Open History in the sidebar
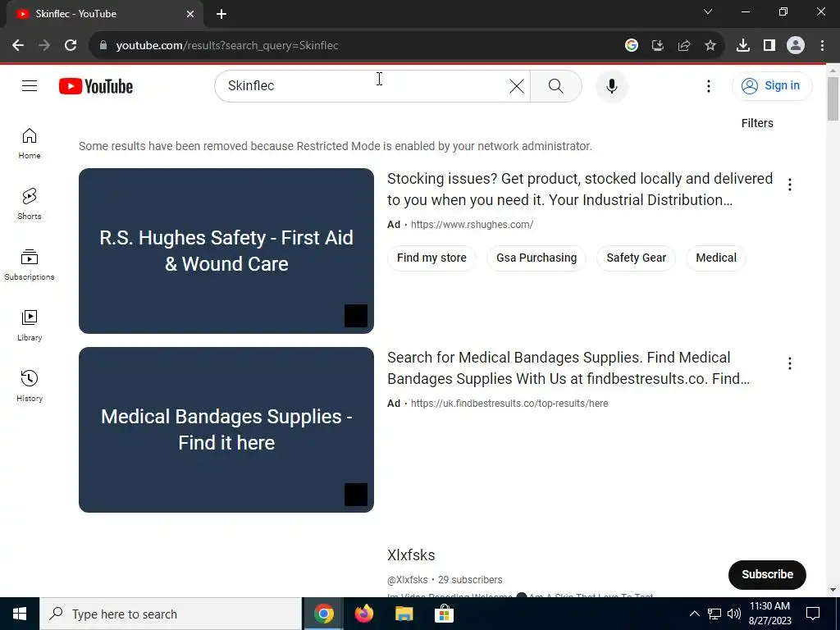 pos(30,386)
